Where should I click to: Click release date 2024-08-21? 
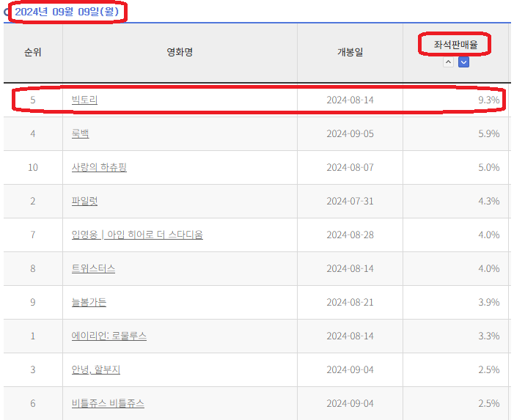tap(350, 302)
